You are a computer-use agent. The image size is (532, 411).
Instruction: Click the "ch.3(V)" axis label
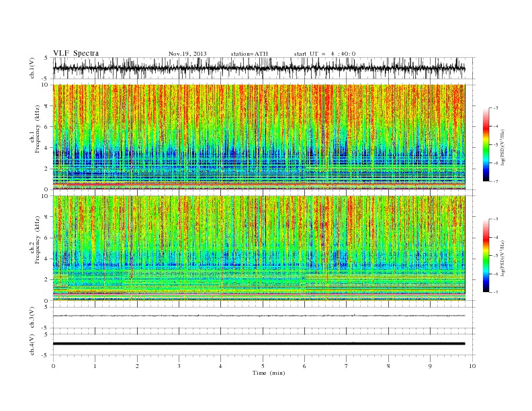point(32,318)
